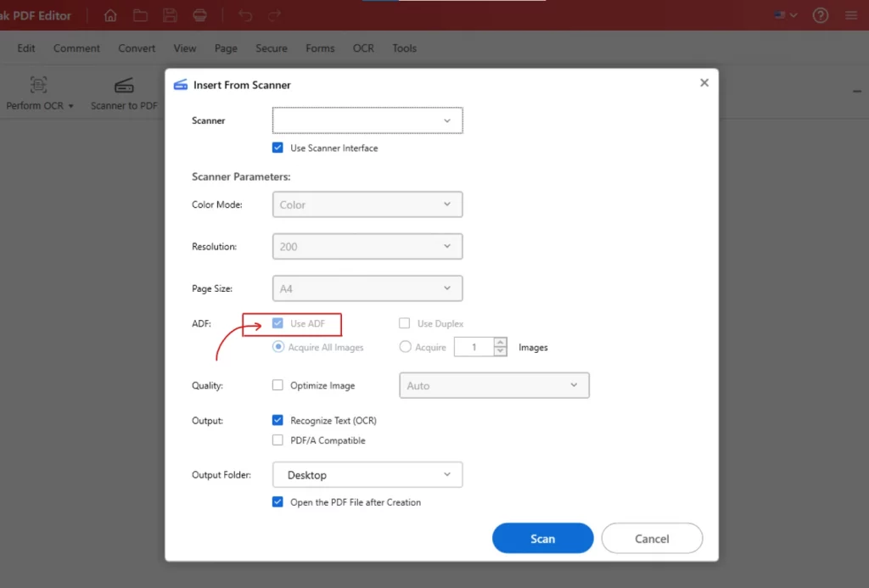Open Color Mode dropdown
This screenshot has width=869, height=588.
367,204
